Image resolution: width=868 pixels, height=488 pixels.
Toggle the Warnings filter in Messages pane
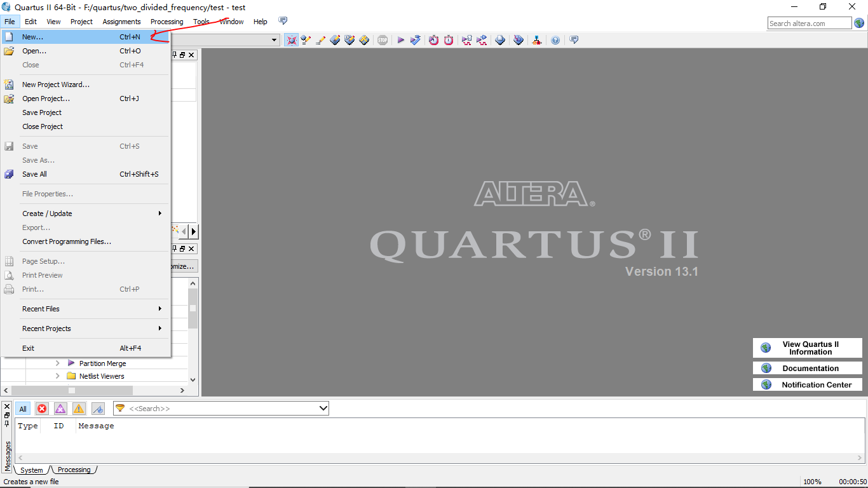[x=79, y=409]
